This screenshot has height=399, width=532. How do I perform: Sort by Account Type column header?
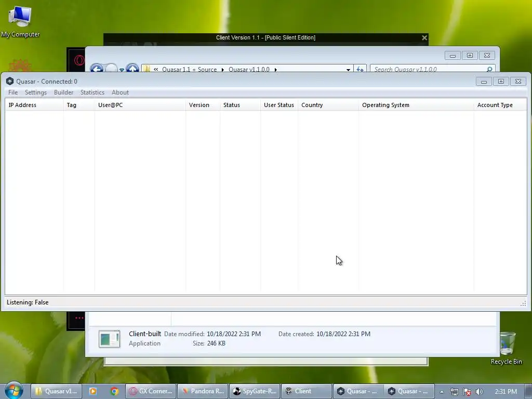[500, 105]
